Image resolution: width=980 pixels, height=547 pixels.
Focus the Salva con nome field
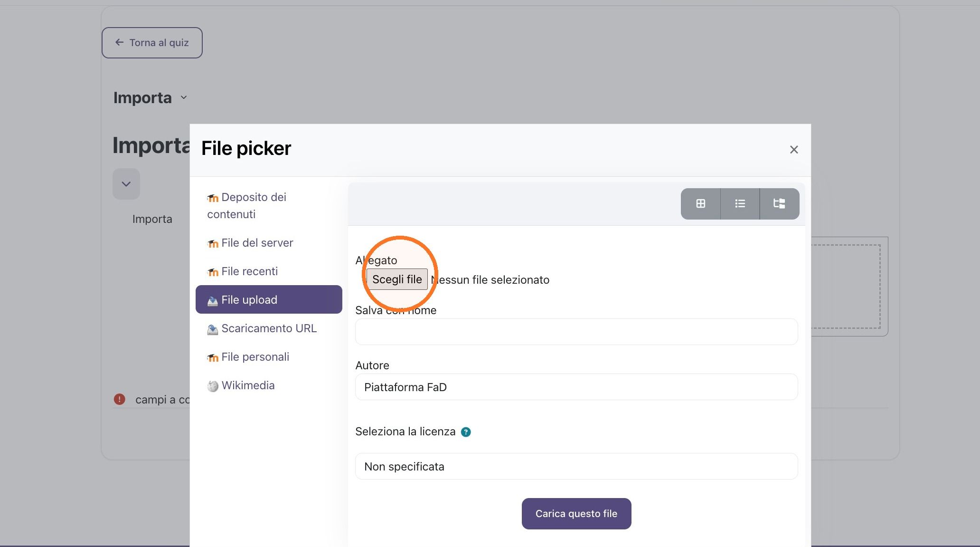click(x=576, y=332)
